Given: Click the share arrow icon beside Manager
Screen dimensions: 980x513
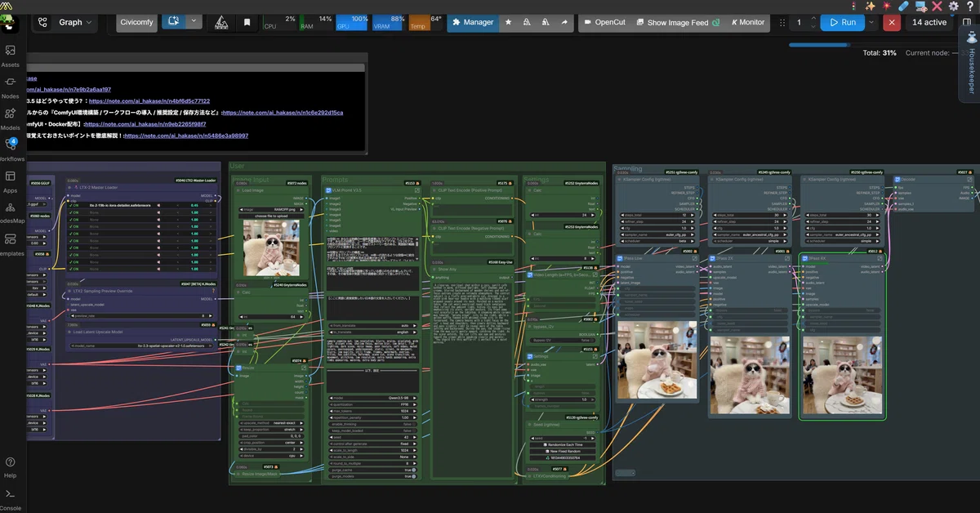Looking at the screenshot, I should tap(563, 23).
